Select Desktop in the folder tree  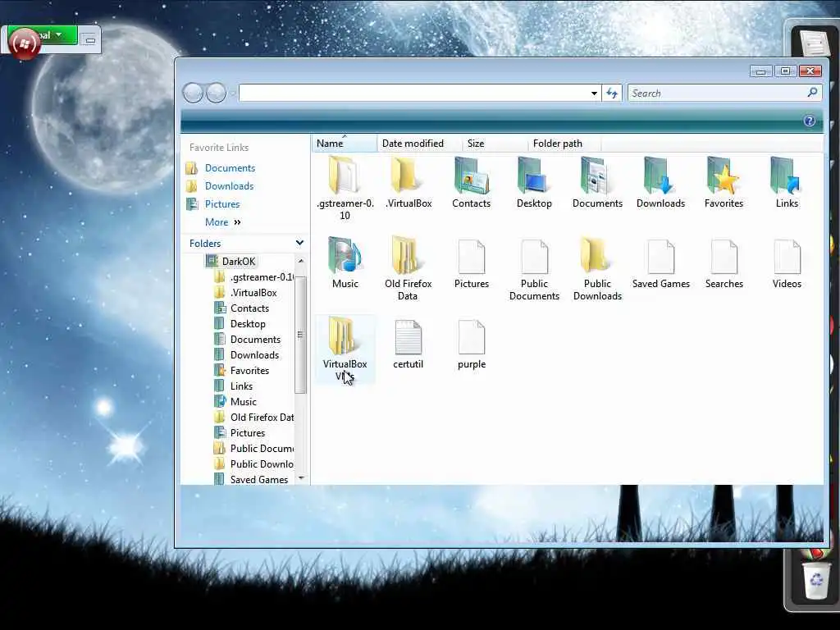[248, 323]
